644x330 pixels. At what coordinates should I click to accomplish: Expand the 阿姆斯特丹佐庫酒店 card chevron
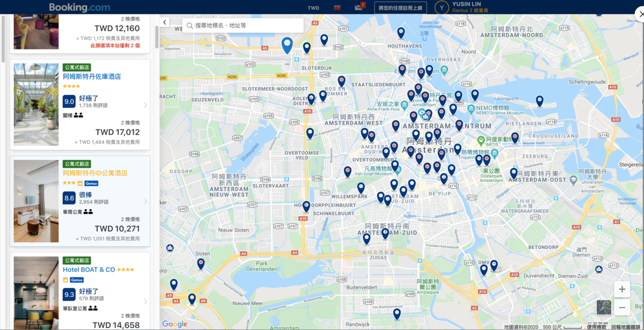[x=145, y=105]
